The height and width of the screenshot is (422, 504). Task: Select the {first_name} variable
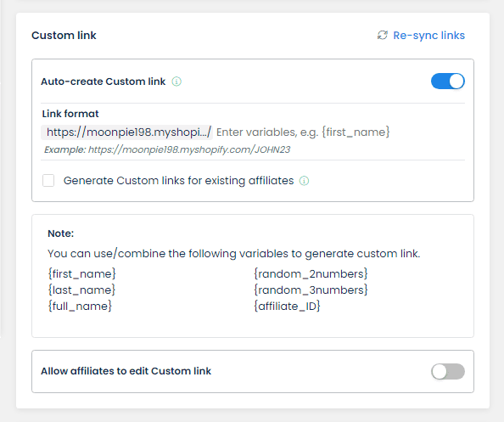[82, 273]
